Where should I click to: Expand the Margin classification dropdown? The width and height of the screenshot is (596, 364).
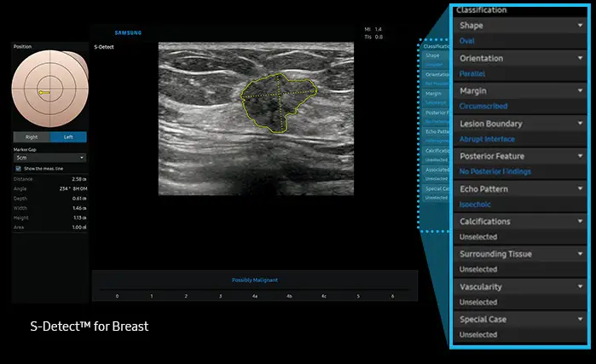point(520,91)
